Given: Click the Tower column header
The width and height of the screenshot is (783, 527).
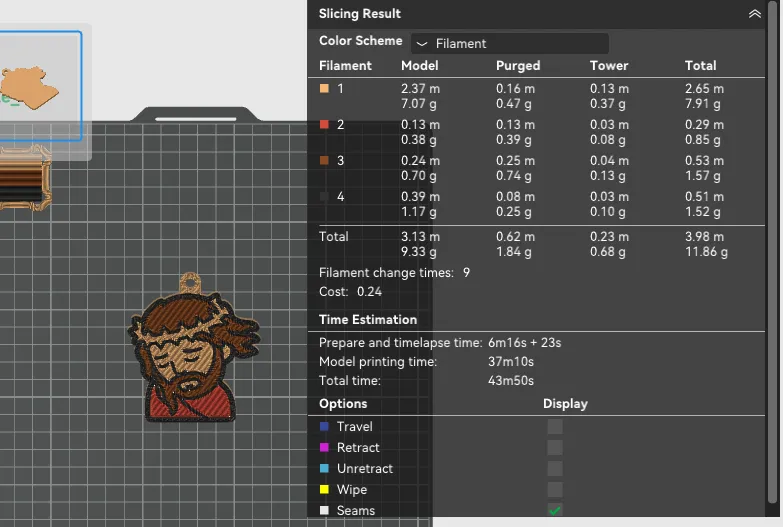Looking at the screenshot, I should tap(609, 65).
